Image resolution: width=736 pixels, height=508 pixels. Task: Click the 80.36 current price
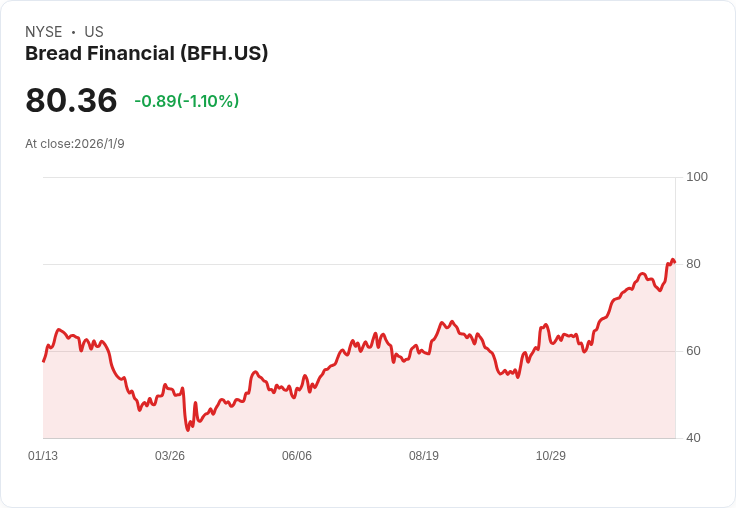pyautogui.click(x=71, y=101)
